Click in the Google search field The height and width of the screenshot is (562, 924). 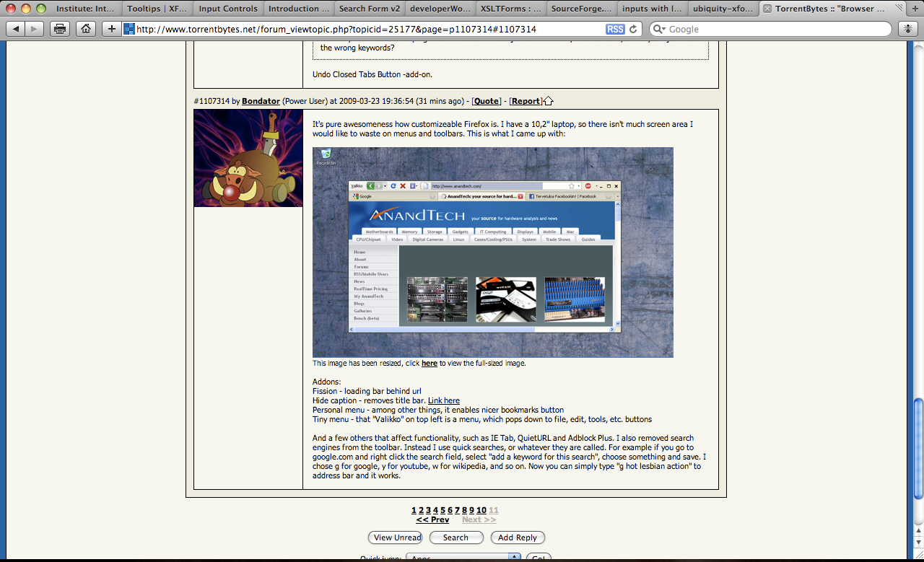776,29
